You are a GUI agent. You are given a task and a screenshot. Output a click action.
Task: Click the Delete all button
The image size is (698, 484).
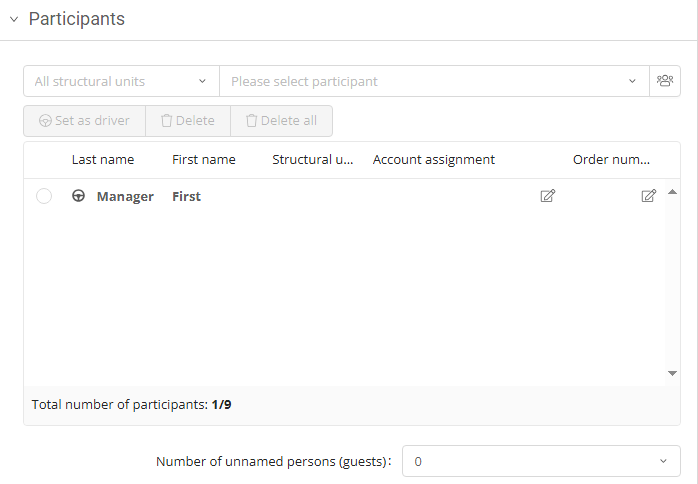coord(281,121)
